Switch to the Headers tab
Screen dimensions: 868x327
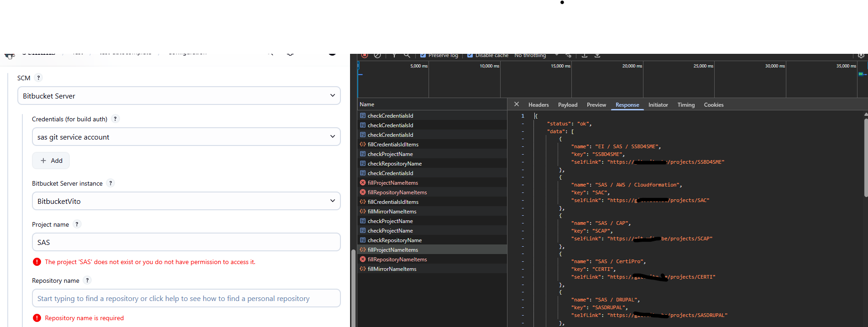pyautogui.click(x=539, y=105)
